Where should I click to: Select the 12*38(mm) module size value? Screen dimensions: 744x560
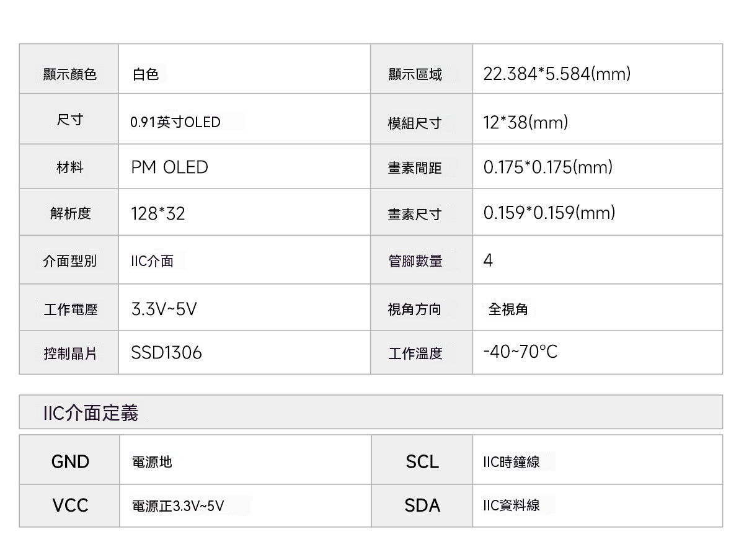[526, 122]
